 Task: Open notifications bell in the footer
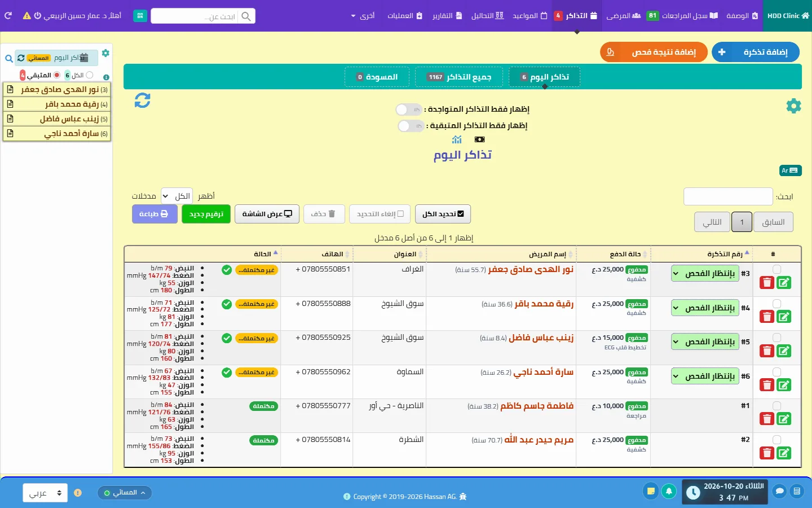[x=669, y=491]
